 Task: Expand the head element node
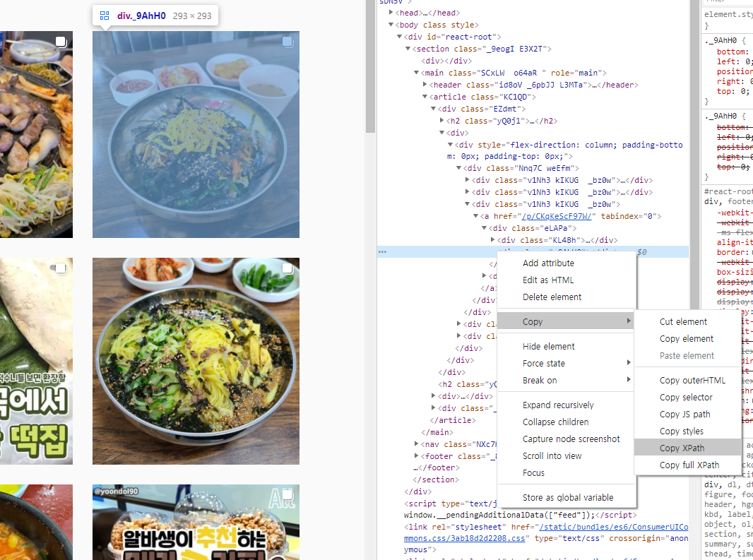click(391, 13)
